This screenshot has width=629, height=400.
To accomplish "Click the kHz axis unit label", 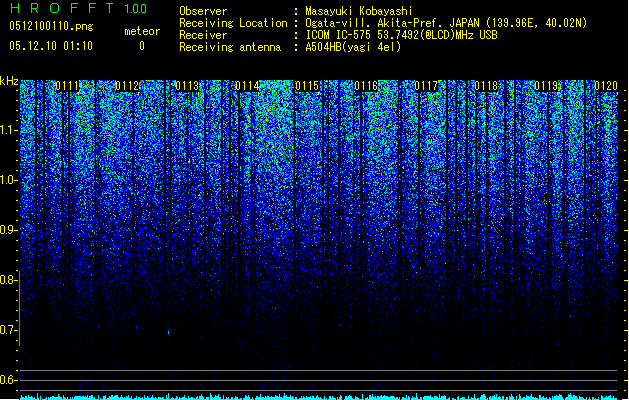I will pyautogui.click(x=9, y=81).
